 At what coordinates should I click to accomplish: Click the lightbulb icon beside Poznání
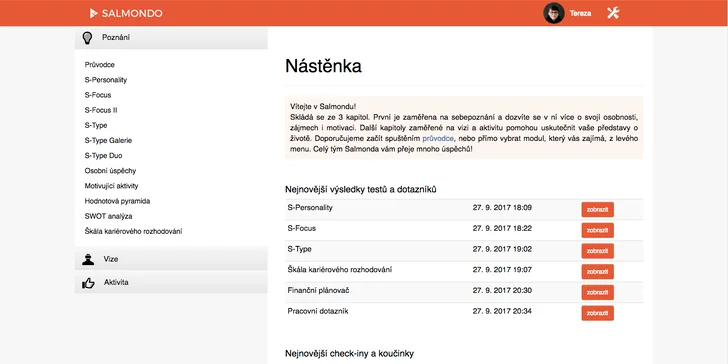point(87,38)
